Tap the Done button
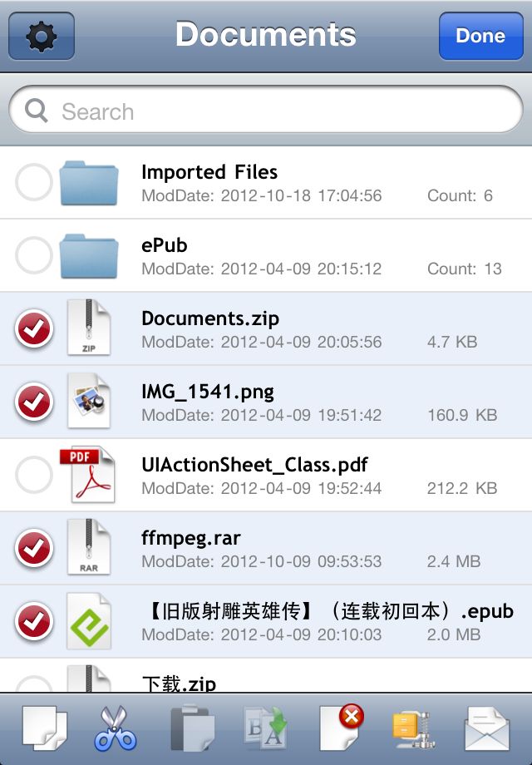Screen dimensions: 532x765 click(480, 36)
